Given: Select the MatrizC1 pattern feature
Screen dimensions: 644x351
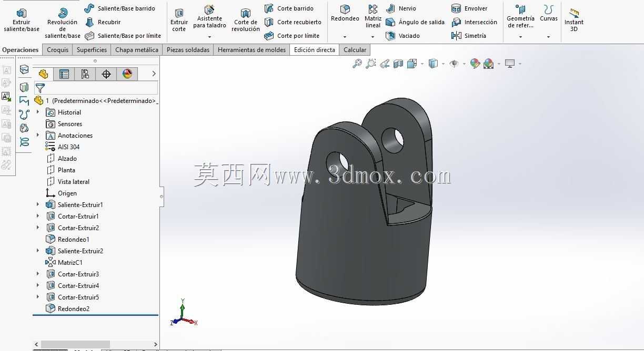Looking at the screenshot, I should pos(64,263).
